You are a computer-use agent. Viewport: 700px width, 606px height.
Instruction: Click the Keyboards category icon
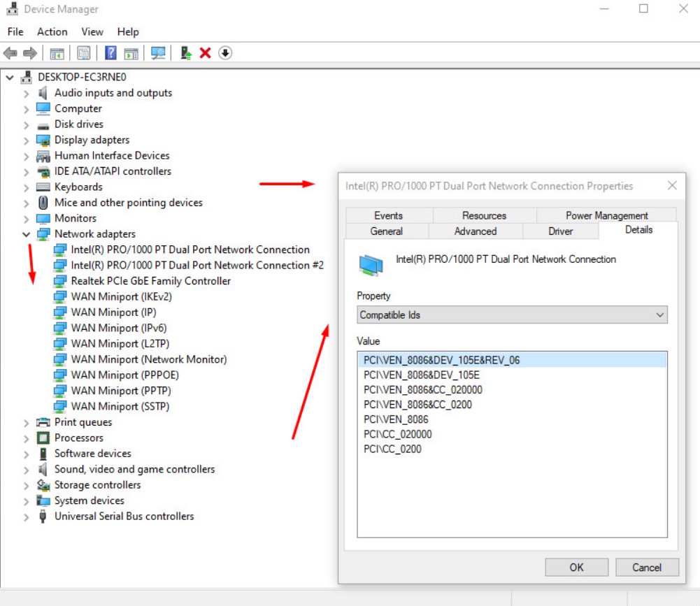click(x=43, y=187)
